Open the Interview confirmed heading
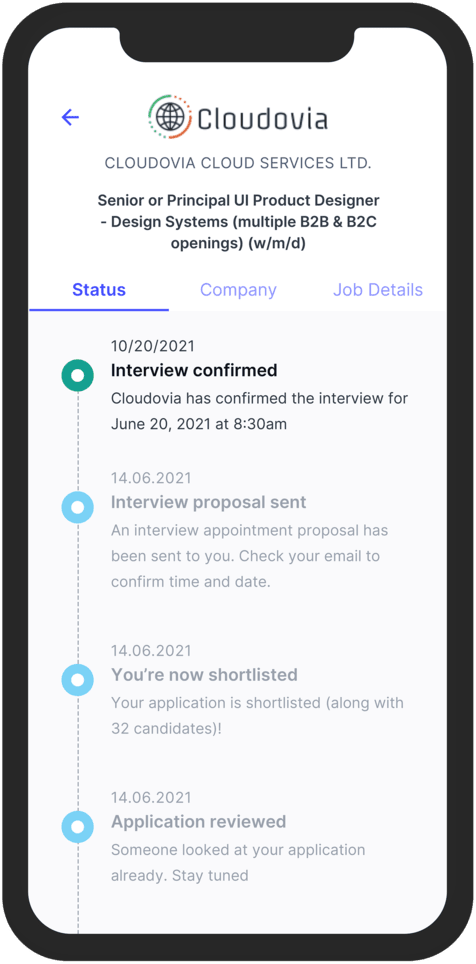The width and height of the screenshot is (476, 964). tap(194, 370)
